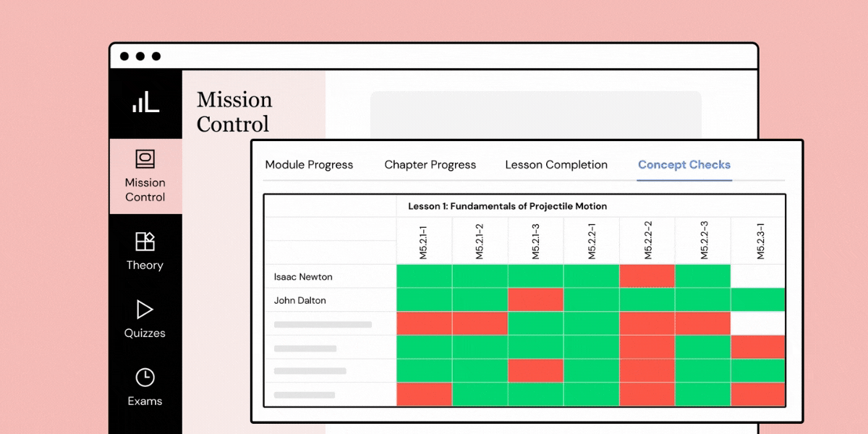Click the M5.2.2-2 column header
This screenshot has width=868, height=434.
[647, 241]
